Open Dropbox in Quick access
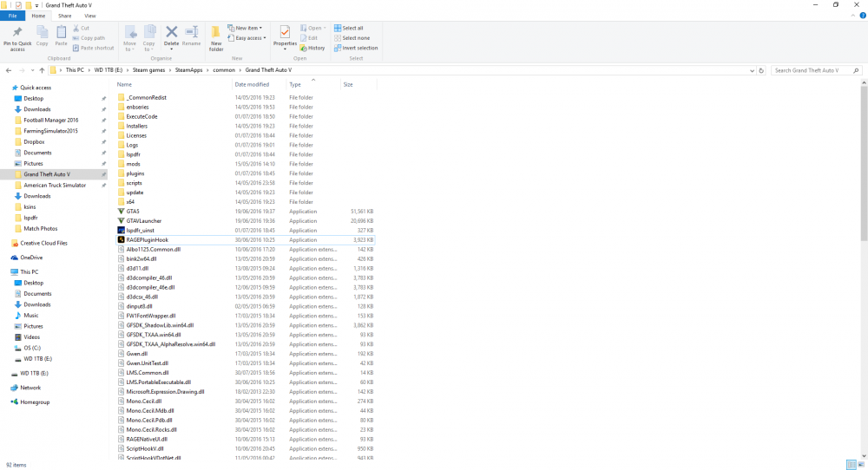Viewport: 868px width, 470px height. click(34, 142)
